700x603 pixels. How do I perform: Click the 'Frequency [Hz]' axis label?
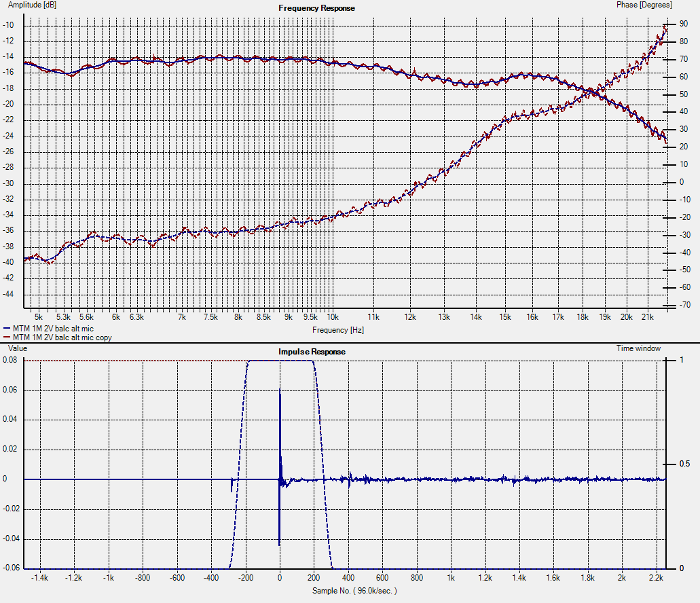click(338, 330)
